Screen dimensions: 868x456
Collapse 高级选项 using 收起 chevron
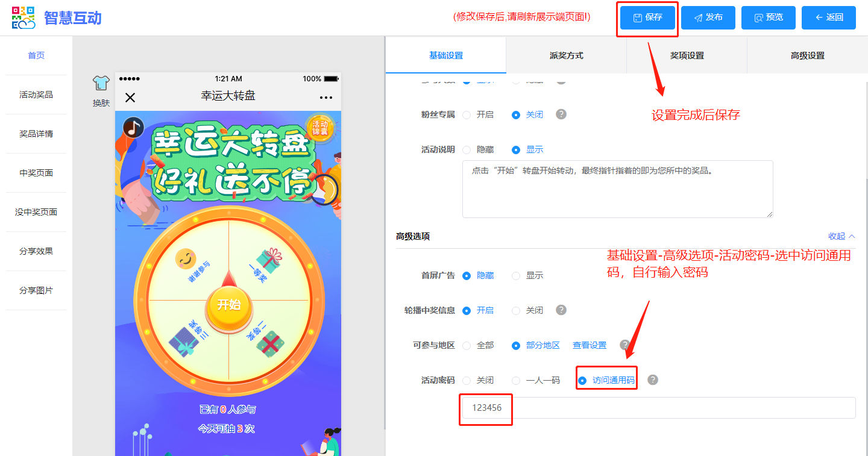pos(841,236)
